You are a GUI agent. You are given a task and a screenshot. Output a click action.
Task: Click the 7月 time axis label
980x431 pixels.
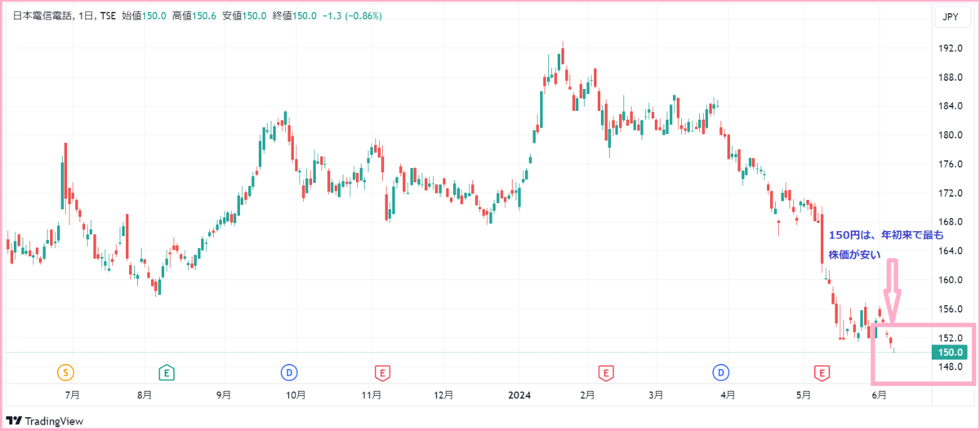(72, 396)
